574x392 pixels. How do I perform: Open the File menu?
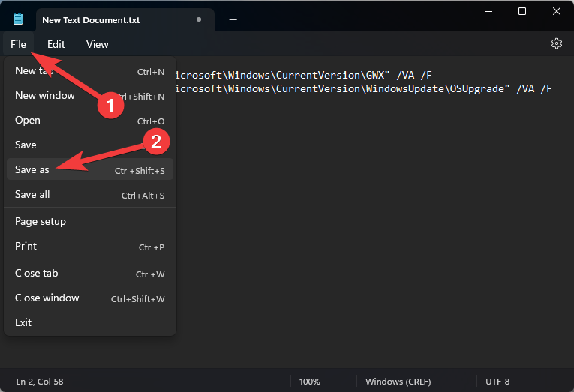tap(19, 44)
